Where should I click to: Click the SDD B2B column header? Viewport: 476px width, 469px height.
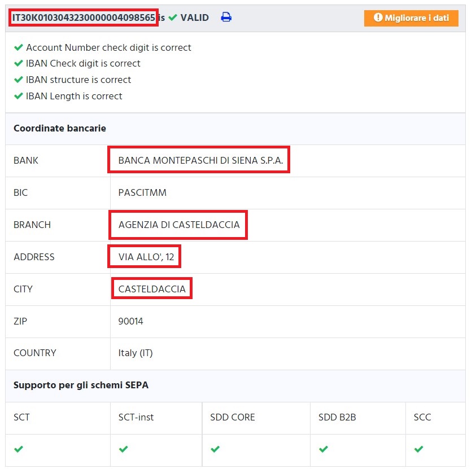pyautogui.click(x=337, y=418)
